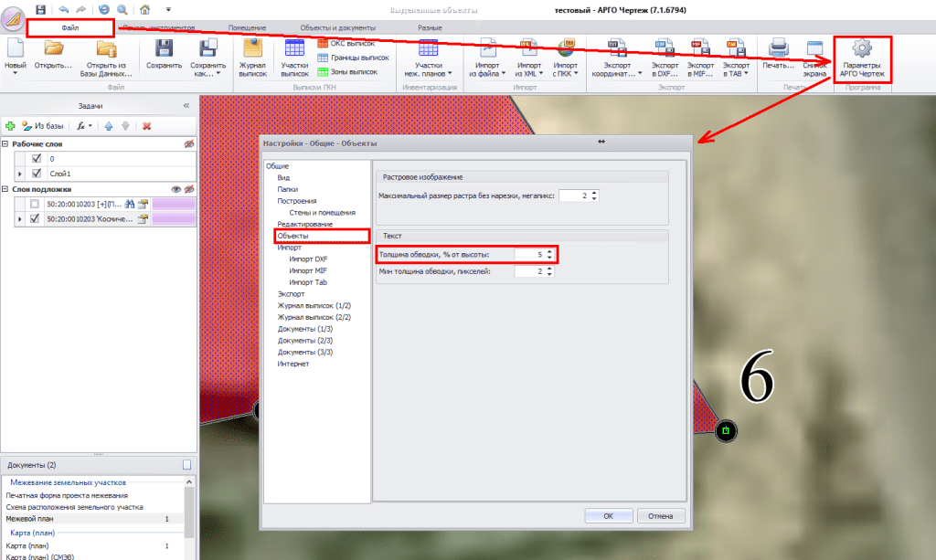Toggle the Документы (2) panel checkbox
936x560 pixels.
point(186,465)
